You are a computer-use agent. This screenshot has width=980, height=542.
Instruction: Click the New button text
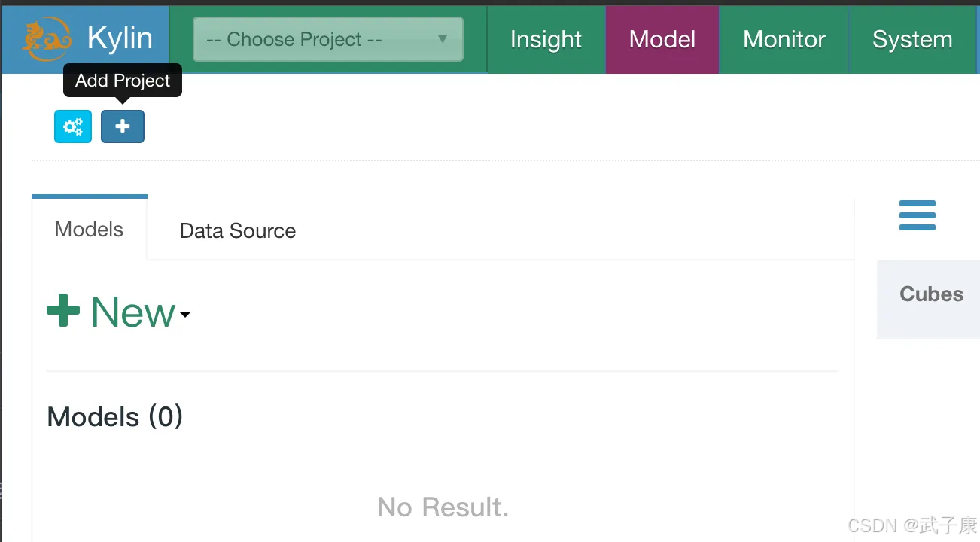click(x=133, y=312)
